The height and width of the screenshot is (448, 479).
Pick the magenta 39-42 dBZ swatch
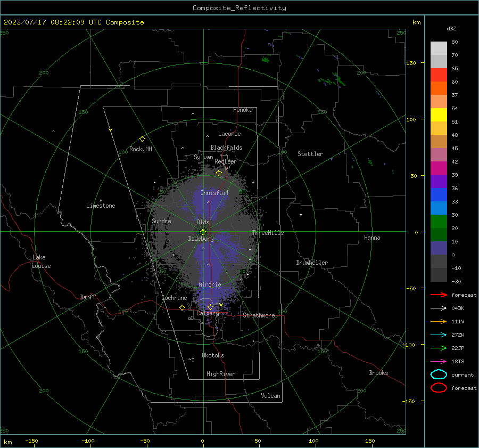click(439, 168)
